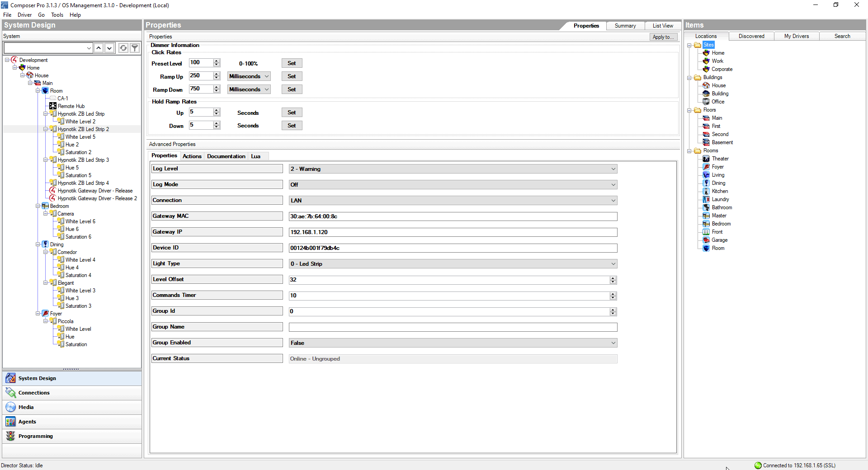Open the File menu
Image resolution: width=868 pixels, height=470 pixels.
tap(7, 15)
